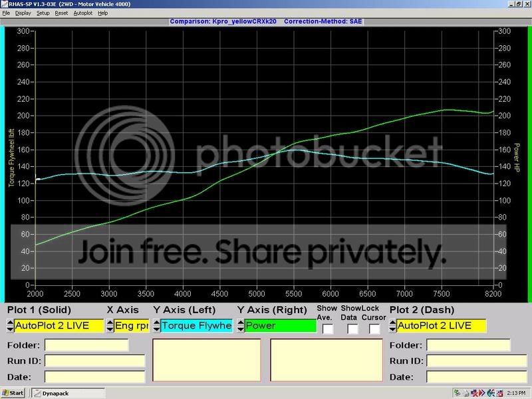Enable the Show Ave. checkbox
This screenshot has width=532, height=399.
tap(328, 329)
